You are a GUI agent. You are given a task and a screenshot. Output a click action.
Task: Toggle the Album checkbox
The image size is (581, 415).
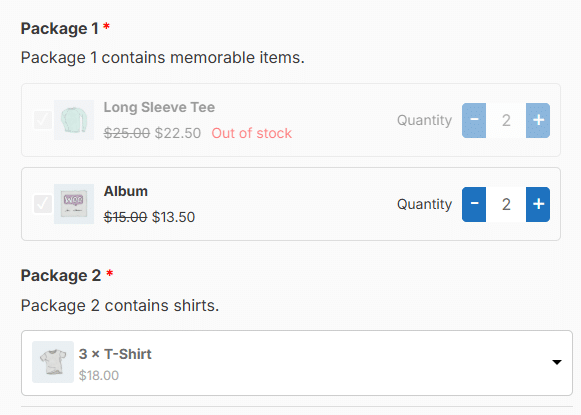click(43, 204)
